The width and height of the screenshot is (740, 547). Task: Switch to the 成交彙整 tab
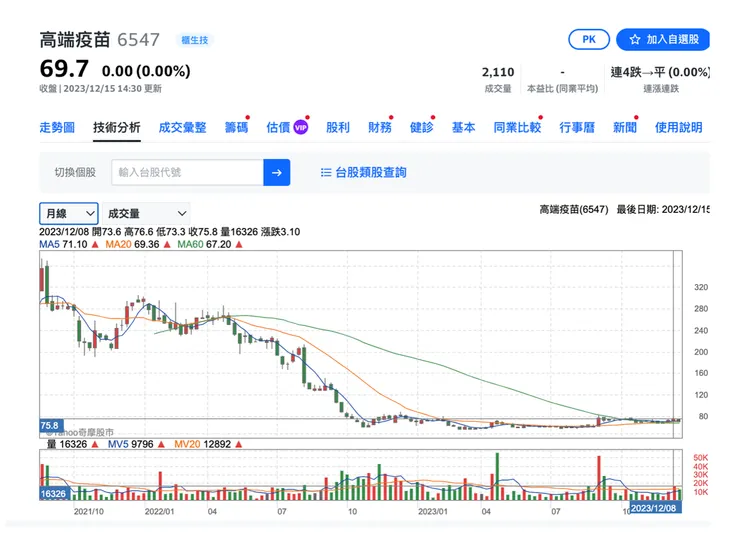click(182, 127)
